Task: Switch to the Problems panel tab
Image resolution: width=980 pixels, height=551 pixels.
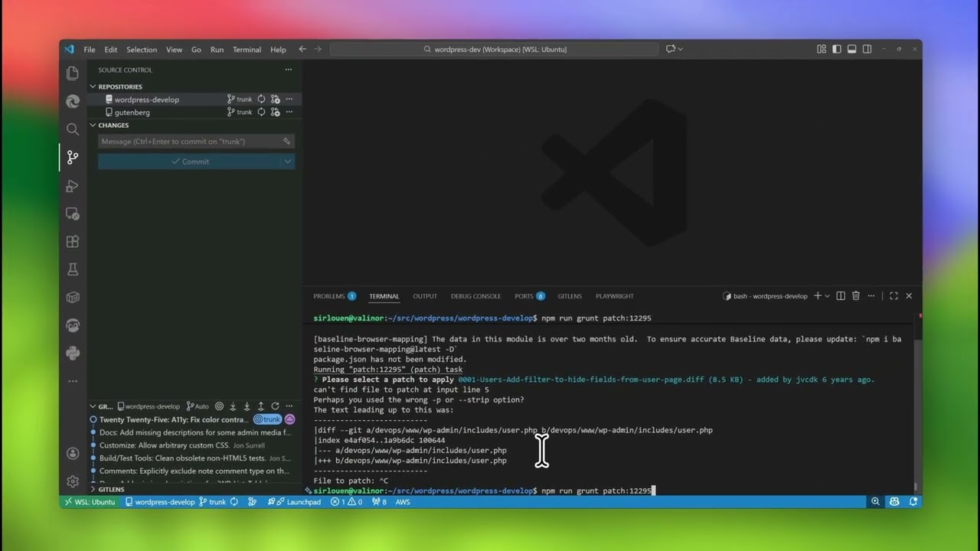Action: pyautogui.click(x=335, y=296)
